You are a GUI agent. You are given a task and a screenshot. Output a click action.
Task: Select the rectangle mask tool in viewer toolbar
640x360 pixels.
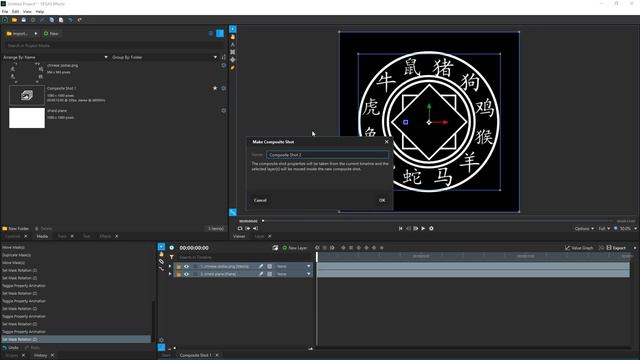tap(233, 52)
